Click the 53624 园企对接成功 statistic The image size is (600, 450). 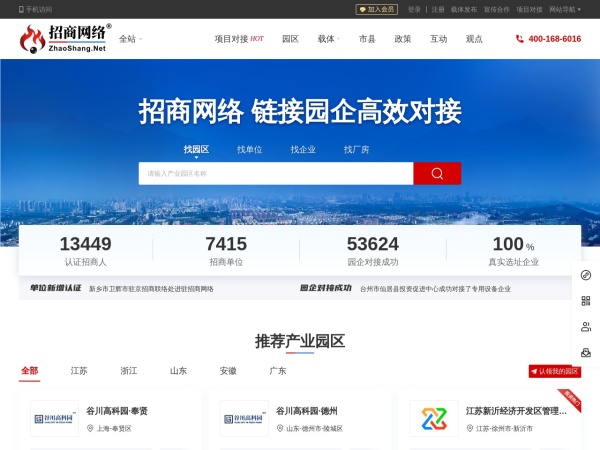pyautogui.click(x=373, y=251)
